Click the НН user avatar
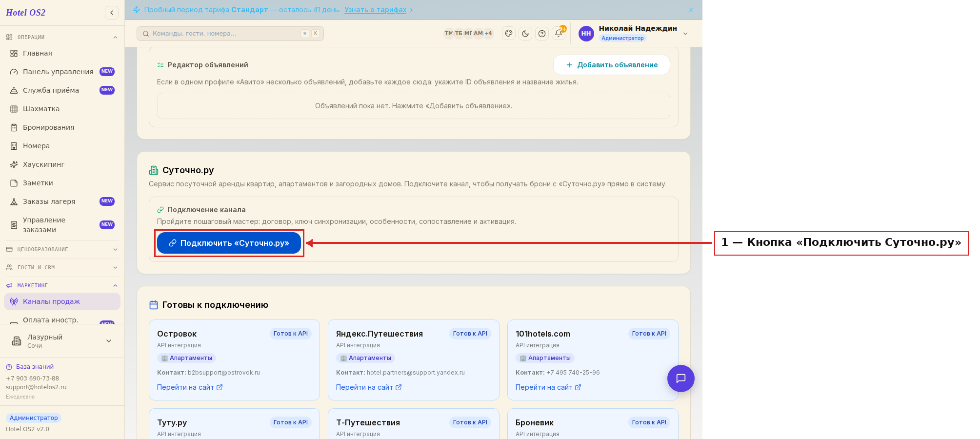 click(x=586, y=34)
